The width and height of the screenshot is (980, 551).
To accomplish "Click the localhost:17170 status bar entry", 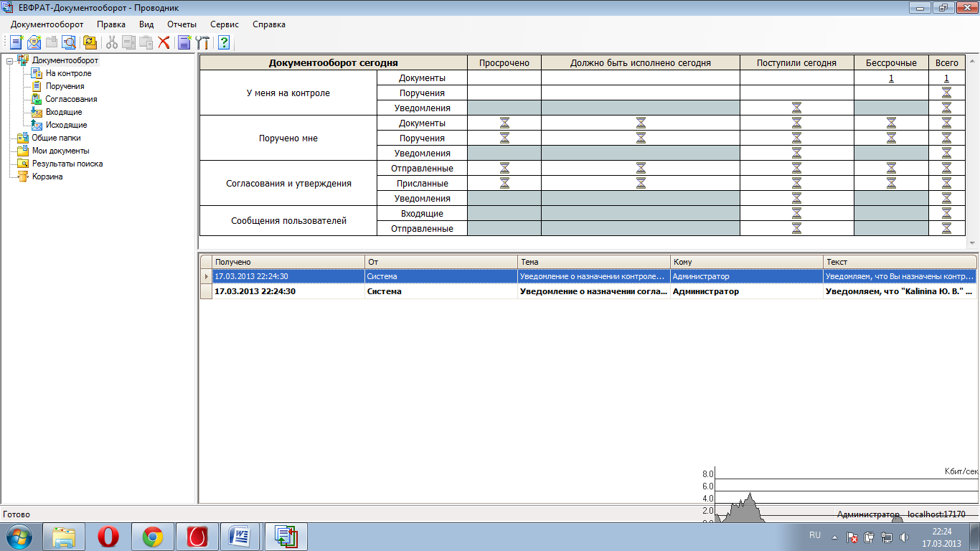I will pyautogui.click(x=936, y=514).
